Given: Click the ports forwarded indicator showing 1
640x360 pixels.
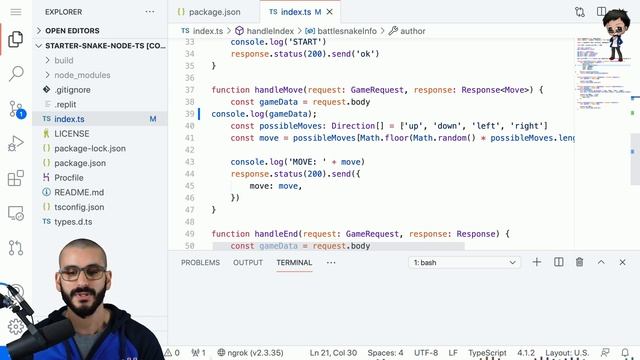Looking at the screenshot, I should pyautogui.click(x=198, y=352).
